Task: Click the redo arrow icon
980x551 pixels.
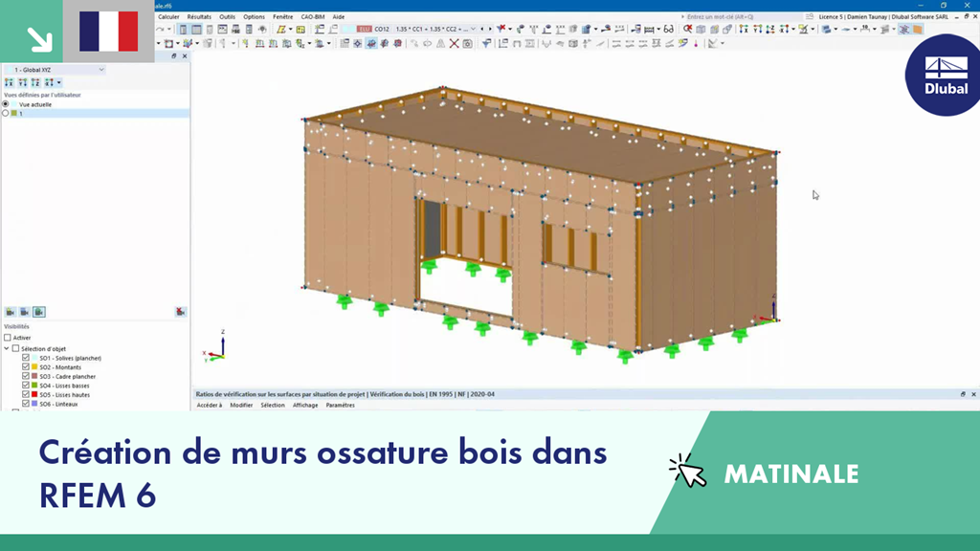Action: click(x=160, y=29)
